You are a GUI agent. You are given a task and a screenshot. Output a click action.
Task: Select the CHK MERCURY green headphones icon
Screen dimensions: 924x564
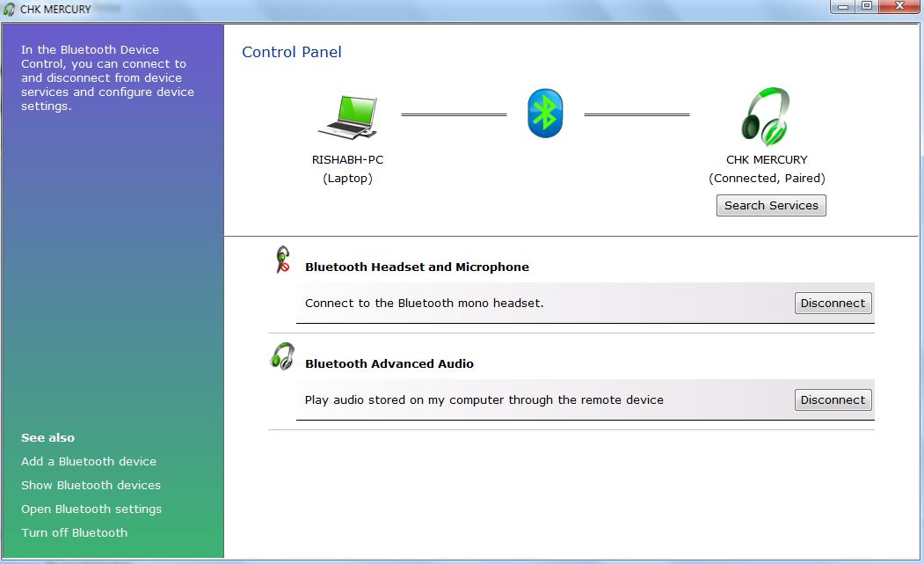pos(766,117)
